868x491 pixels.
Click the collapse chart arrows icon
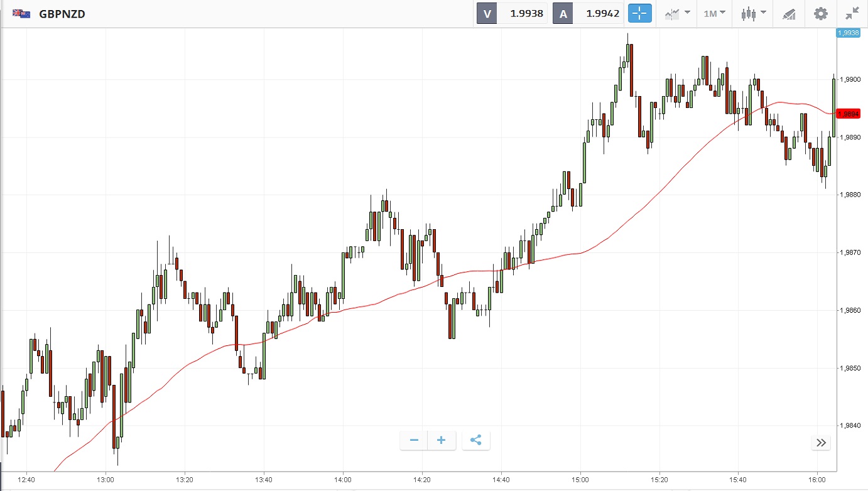[852, 13]
